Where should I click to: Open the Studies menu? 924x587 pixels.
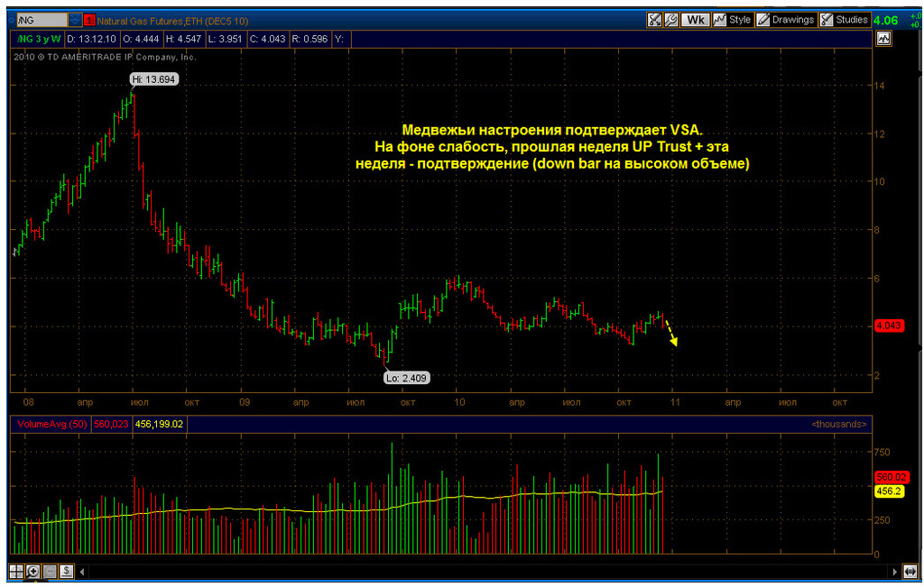click(845, 20)
